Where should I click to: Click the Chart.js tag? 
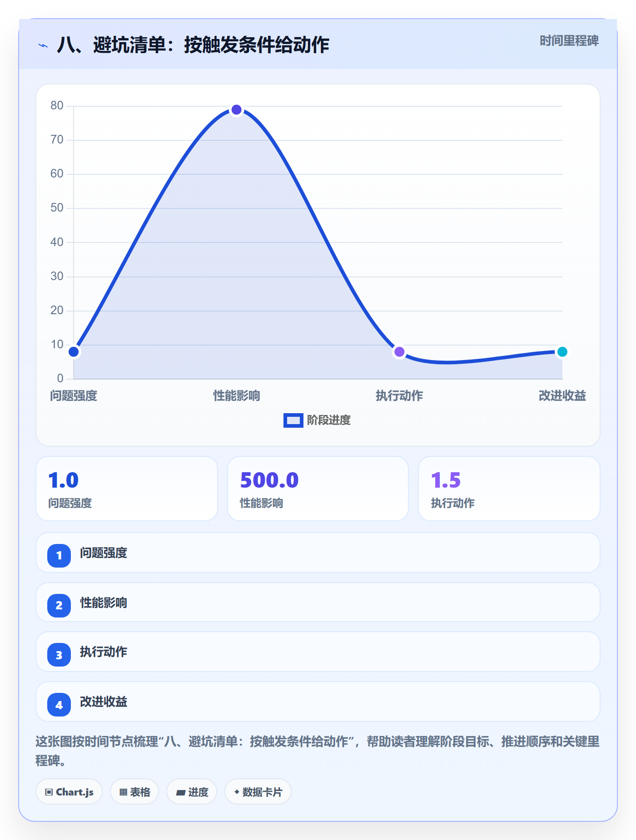pos(69,792)
